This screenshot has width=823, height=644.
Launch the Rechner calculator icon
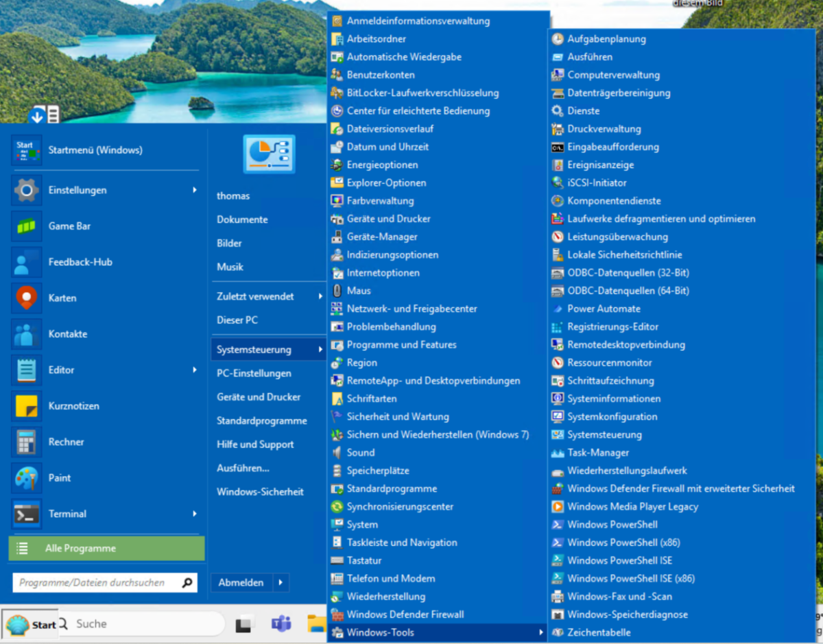(x=26, y=442)
